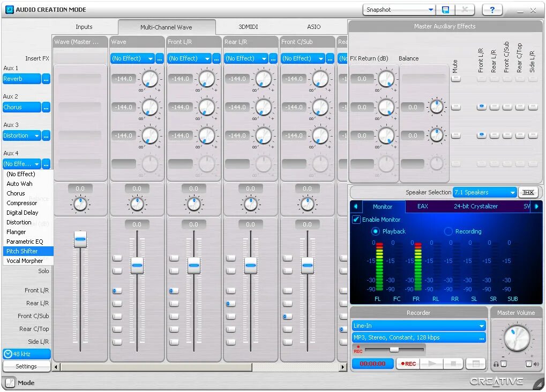Open recording format options ellipsis button
The width and height of the screenshot is (546, 392).
click(482, 338)
